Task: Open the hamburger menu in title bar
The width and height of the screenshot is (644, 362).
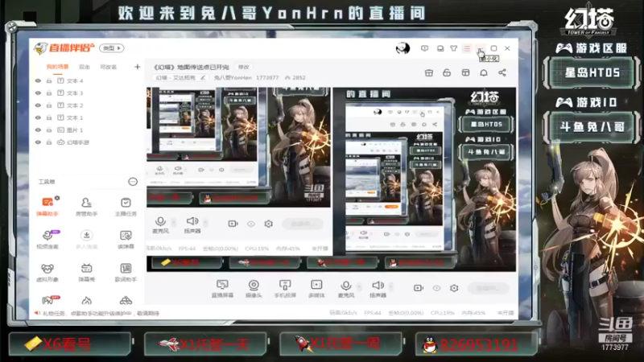Action: (x=467, y=48)
